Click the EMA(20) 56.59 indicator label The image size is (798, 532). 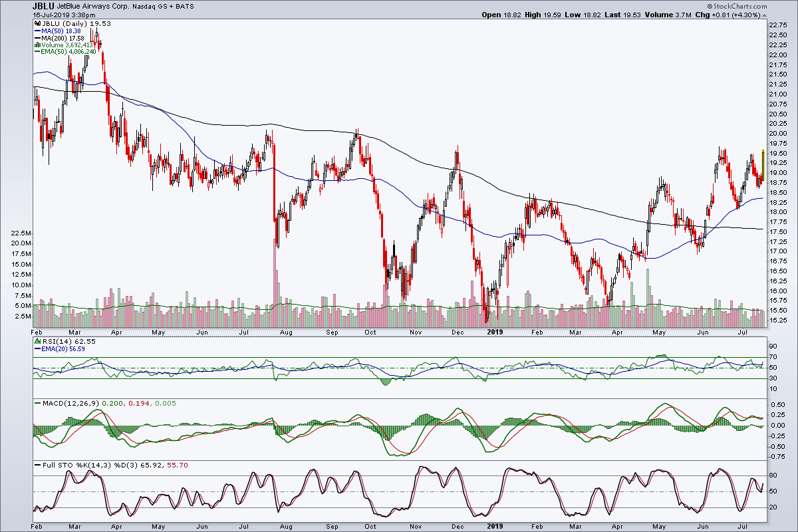[65, 348]
